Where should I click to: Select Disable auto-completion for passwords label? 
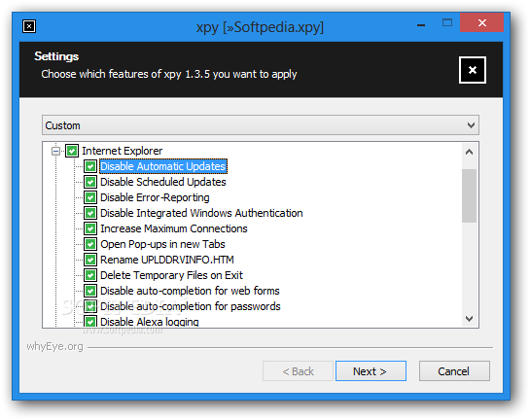click(x=191, y=306)
